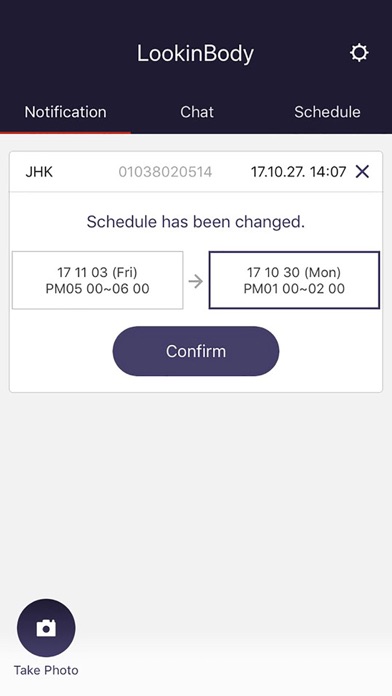Viewport: 392px width, 696px height.
Task: Click the LookinBody header title
Action: 195,54
